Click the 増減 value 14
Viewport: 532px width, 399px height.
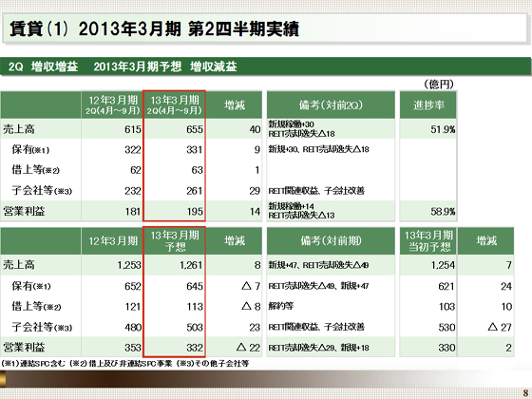256,212
